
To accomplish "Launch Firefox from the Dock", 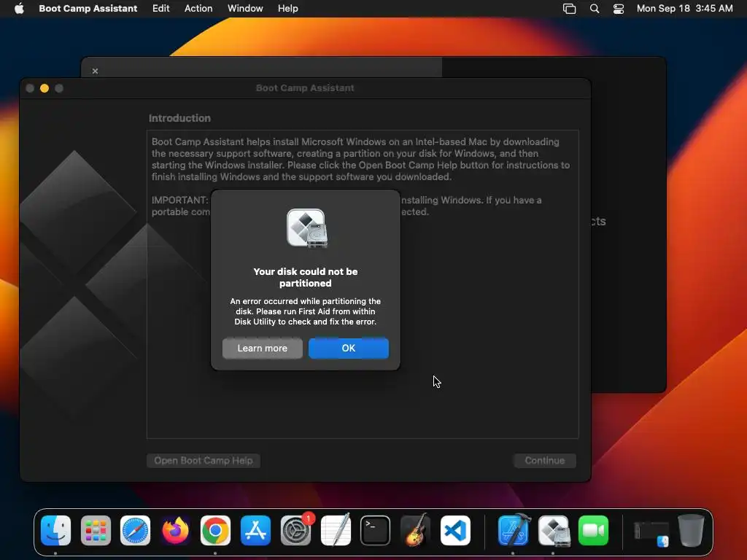I will click(175, 531).
